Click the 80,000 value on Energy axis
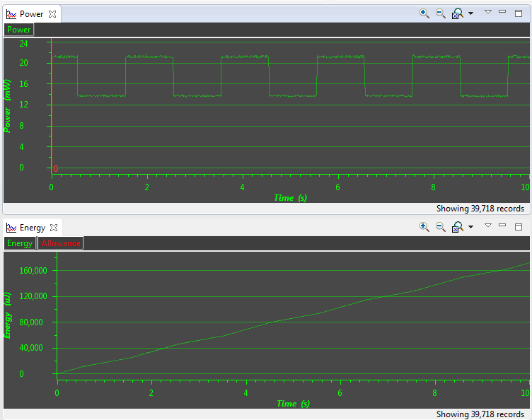This screenshot has height=420, width=532. coord(31,322)
